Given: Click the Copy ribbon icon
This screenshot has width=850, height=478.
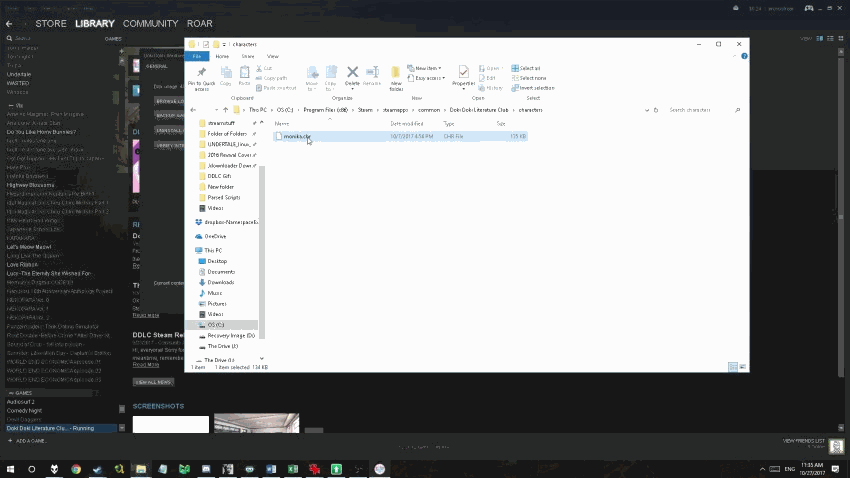Looking at the screenshot, I should pos(226,72).
